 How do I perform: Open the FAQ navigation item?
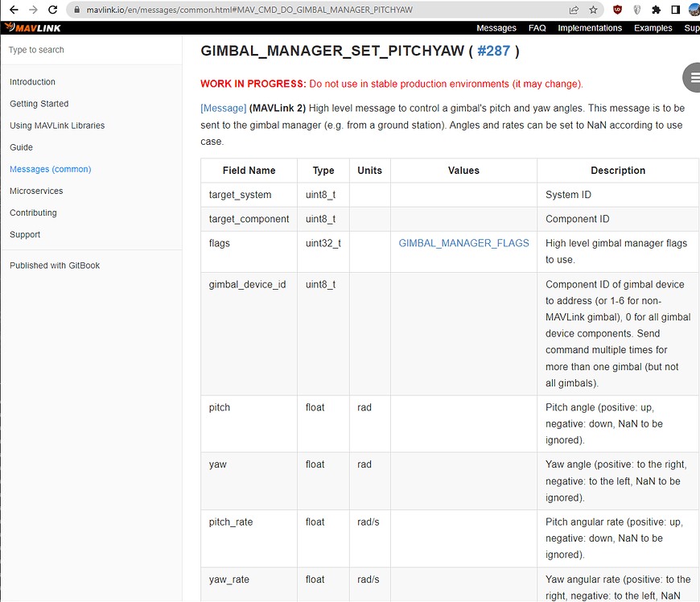[x=537, y=27]
